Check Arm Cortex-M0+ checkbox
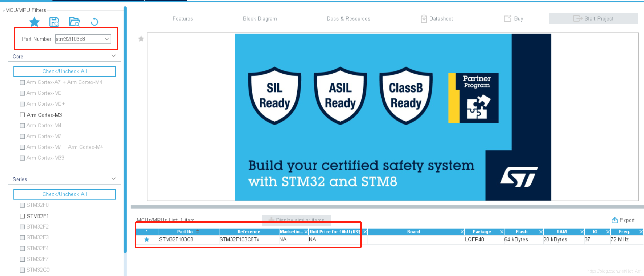The width and height of the screenshot is (644, 276). 23,104
